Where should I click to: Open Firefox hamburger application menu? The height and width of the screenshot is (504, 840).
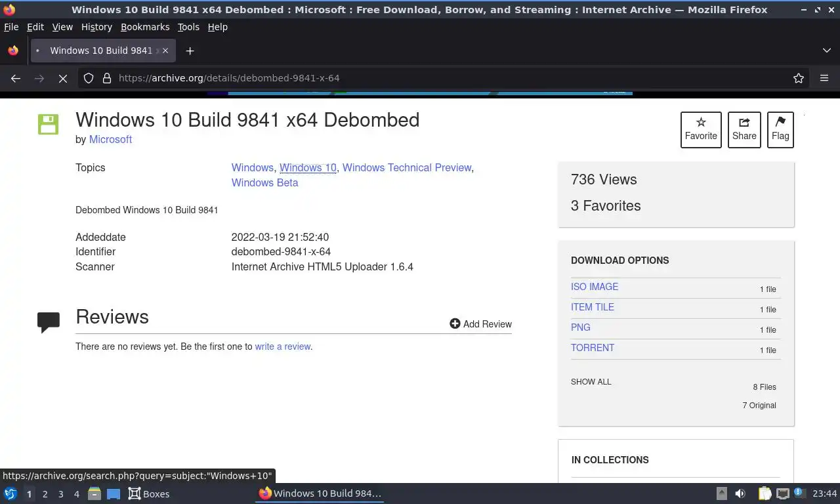point(824,78)
